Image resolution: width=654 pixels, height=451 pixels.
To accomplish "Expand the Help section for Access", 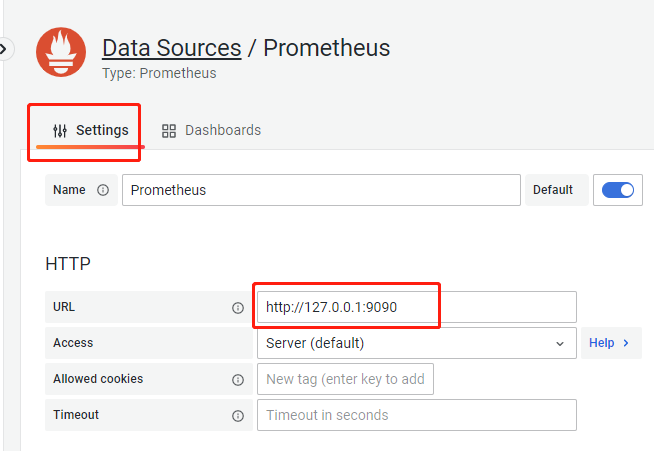I will pyautogui.click(x=611, y=343).
